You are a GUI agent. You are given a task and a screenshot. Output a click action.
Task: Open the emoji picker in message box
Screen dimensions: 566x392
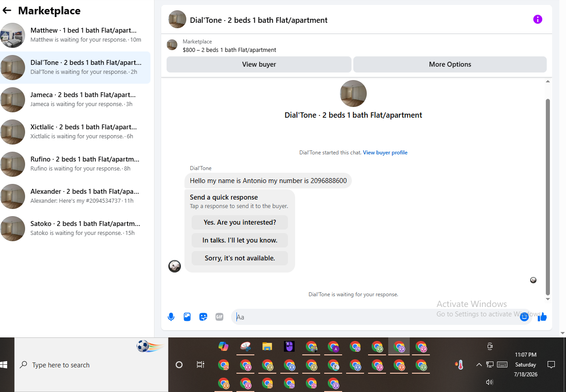coord(524,317)
